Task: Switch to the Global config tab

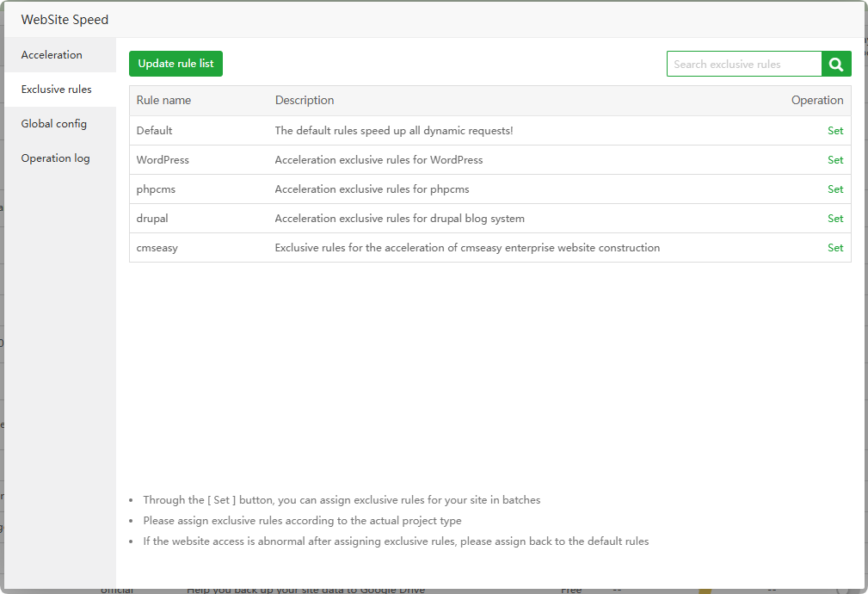Action: 54,124
